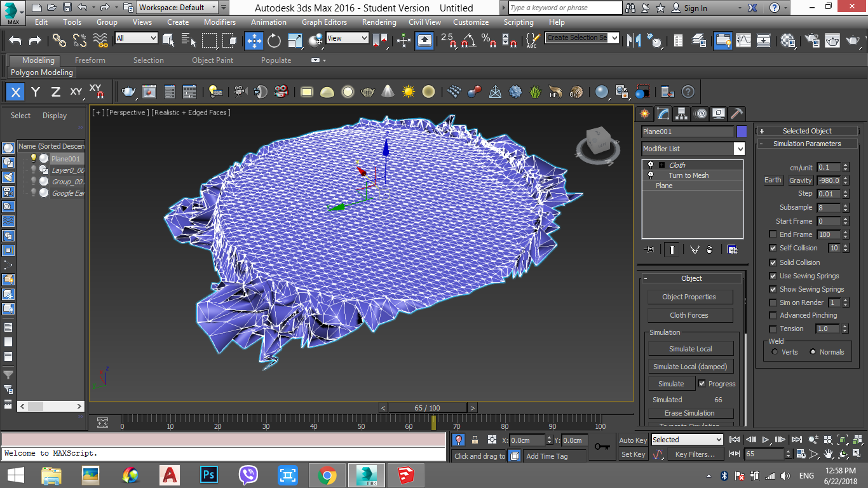
Task: Select the Move tool in main toolbar
Action: (x=254, y=41)
